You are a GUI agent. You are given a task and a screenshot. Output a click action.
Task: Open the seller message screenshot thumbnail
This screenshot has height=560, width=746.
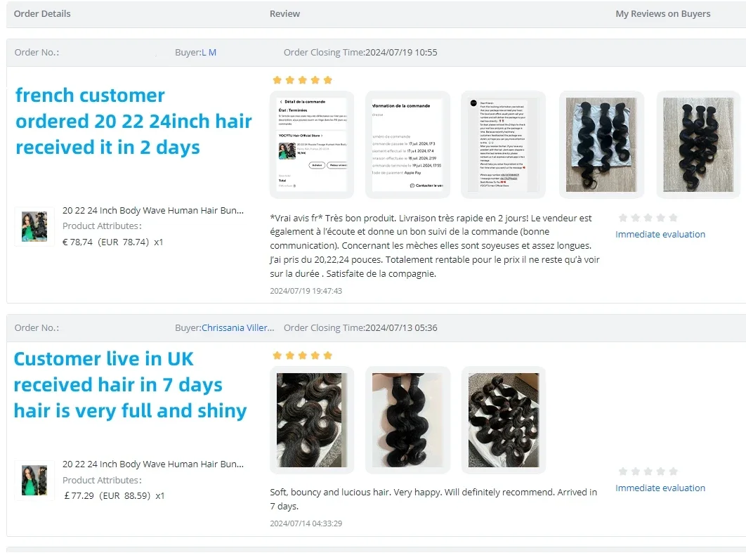click(x=503, y=145)
